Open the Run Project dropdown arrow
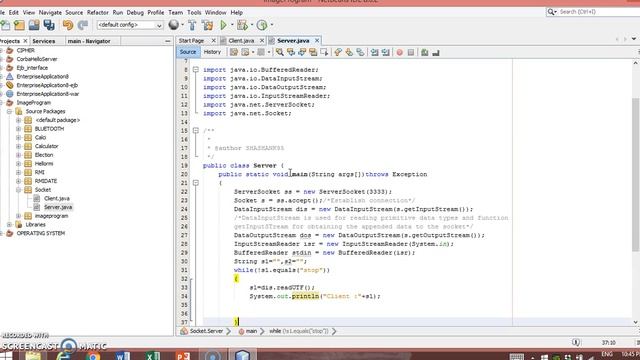Viewport: 640px width, 360px height. coord(232,25)
